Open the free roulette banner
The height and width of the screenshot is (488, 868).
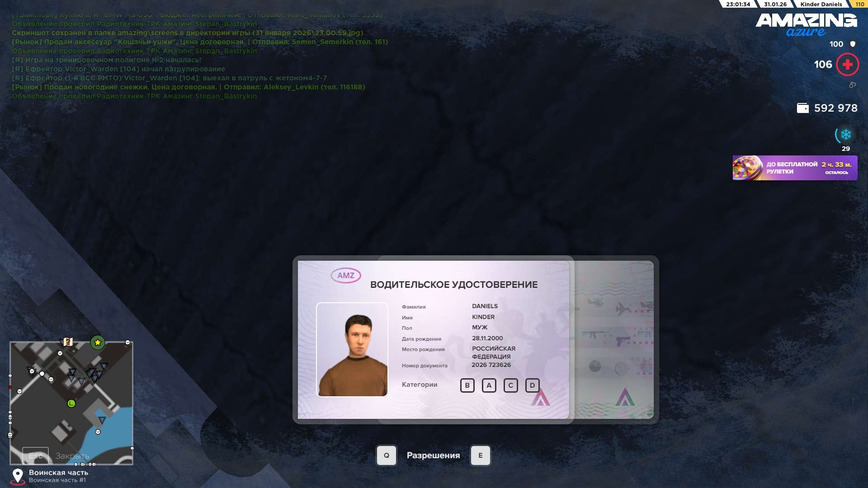pyautogui.click(x=795, y=168)
